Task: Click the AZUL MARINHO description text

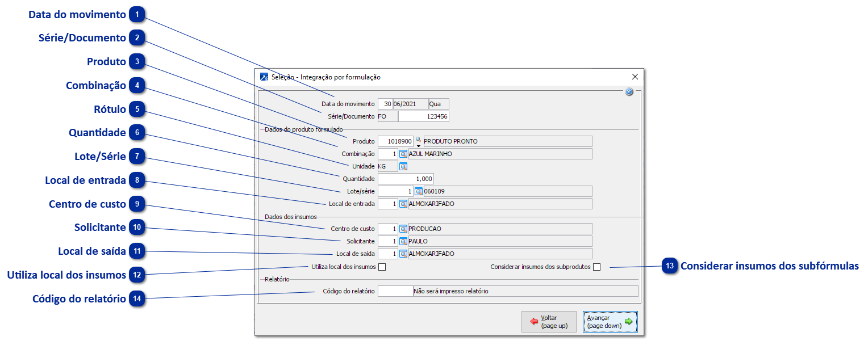Action: click(x=431, y=154)
